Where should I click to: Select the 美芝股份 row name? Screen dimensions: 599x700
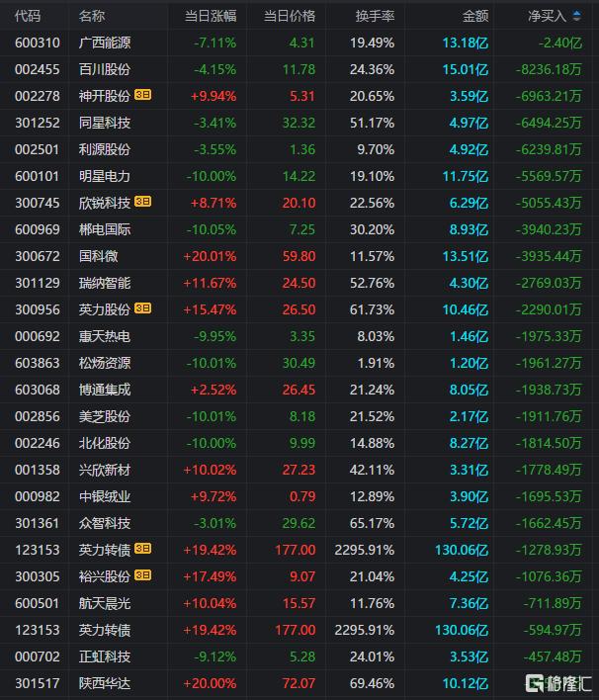[105, 416]
